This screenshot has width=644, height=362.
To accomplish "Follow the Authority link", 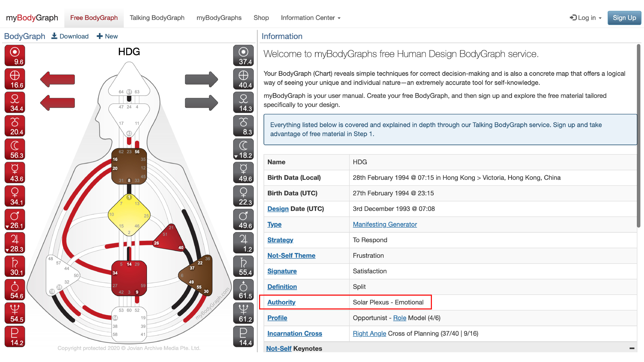I will point(281,302).
